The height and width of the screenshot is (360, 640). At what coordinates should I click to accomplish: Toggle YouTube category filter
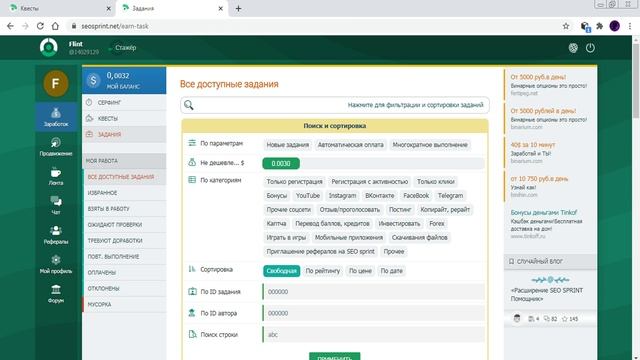click(308, 196)
